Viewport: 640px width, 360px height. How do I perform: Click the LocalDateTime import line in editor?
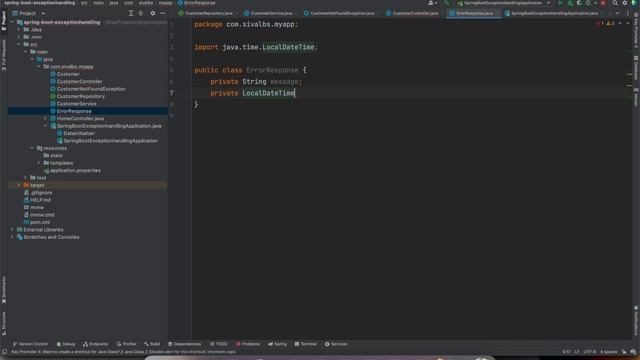click(256, 47)
